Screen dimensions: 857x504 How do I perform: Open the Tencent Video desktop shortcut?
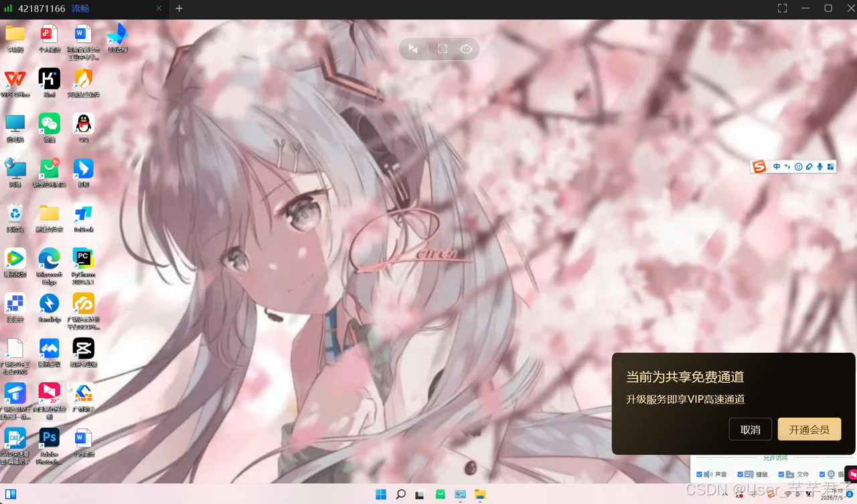(15, 262)
